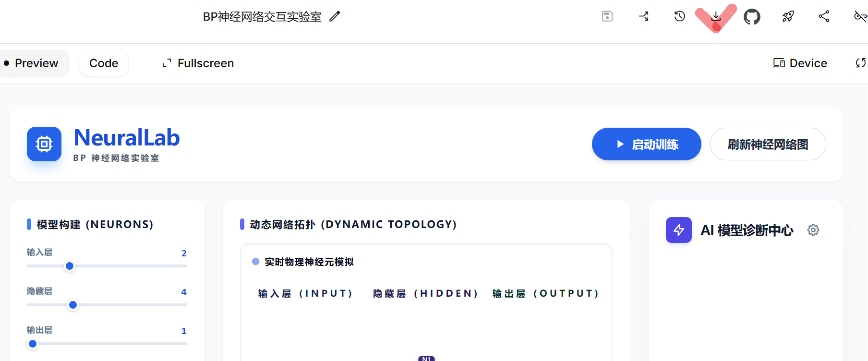Click the shuffle/remix arrows icon
This screenshot has height=361, width=868.
tap(644, 16)
